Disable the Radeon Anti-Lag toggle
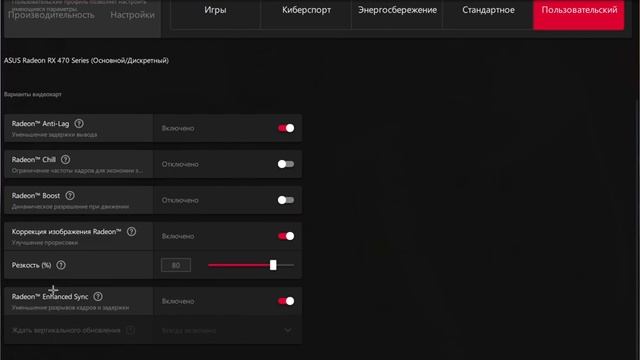This screenshot has width=640, height=360. [286, 128]
